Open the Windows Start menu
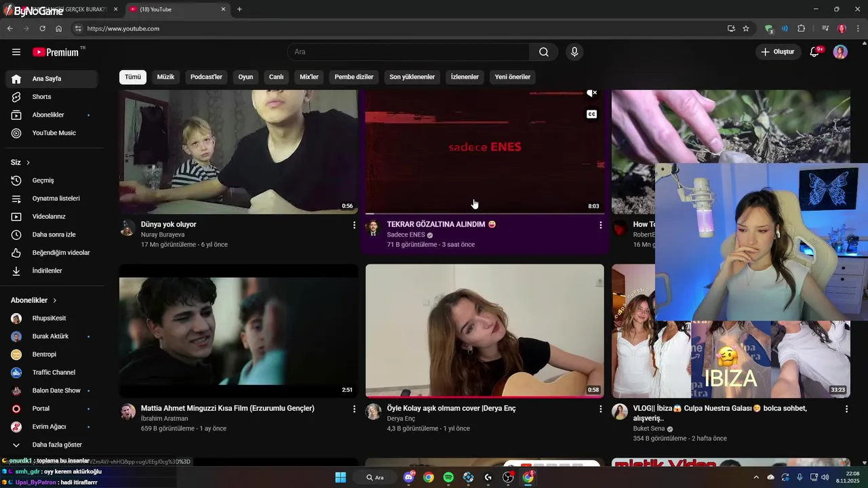This screenshot has height=488, width=868. [340, 477]
